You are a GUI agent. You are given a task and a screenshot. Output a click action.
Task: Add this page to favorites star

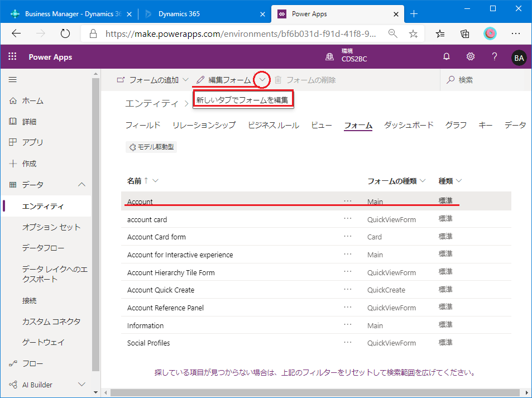pyautogui.click(x=413, y=33)
